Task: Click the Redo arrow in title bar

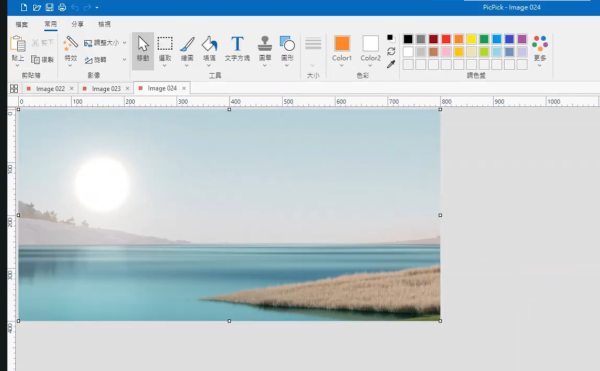Action: coord(87,7)
